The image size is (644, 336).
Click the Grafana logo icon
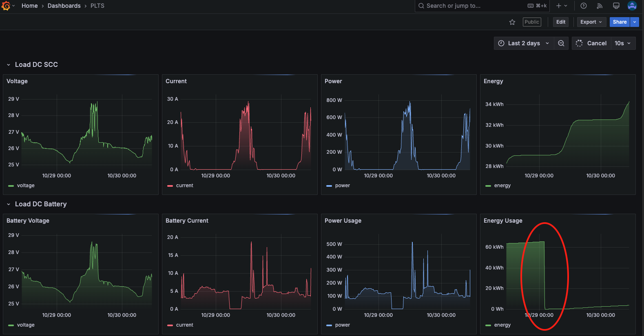click(6, 6)
